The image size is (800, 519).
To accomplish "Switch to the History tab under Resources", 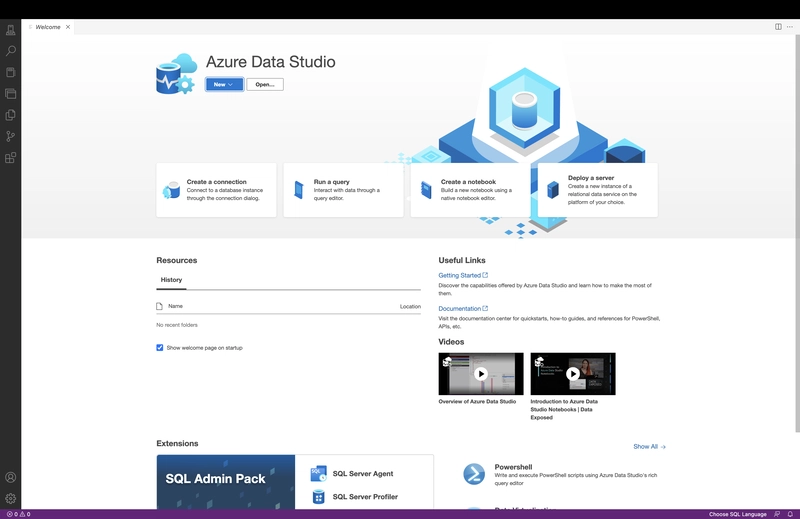I will click(171, 280).
